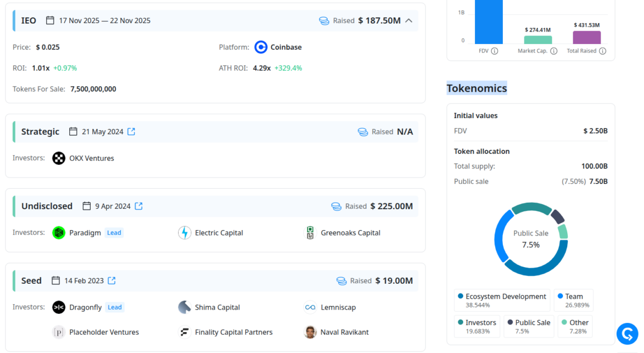The image size is (644, 353).
Task: Click the Lemniscap investor logo
Action: (x=310, y=307)
